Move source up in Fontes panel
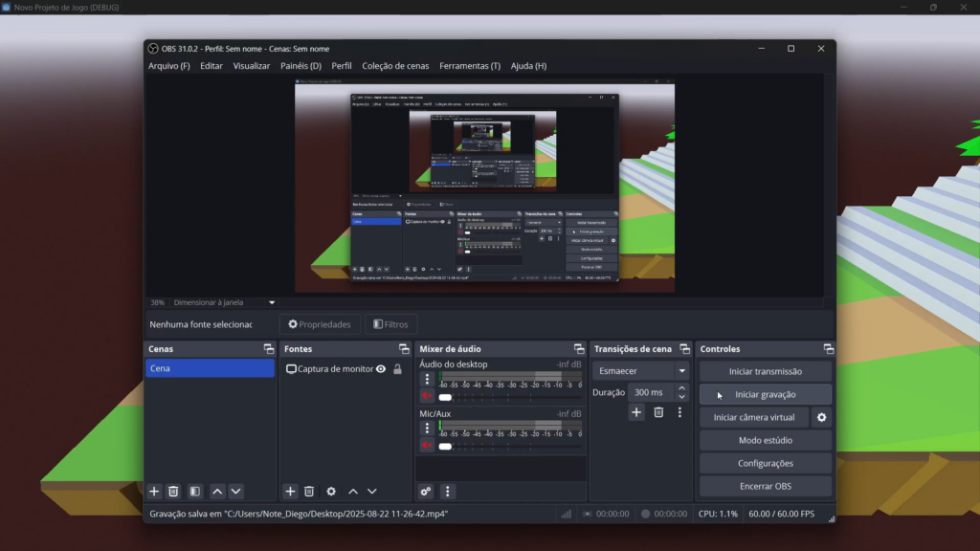The height and width of the screenshot is (551, 980). pos(353,492)
